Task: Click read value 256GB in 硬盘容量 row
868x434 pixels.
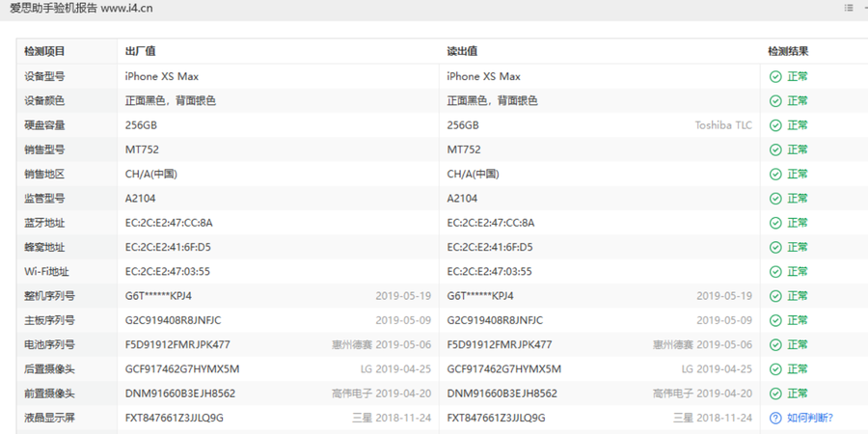Action: [x=463, y=125]
